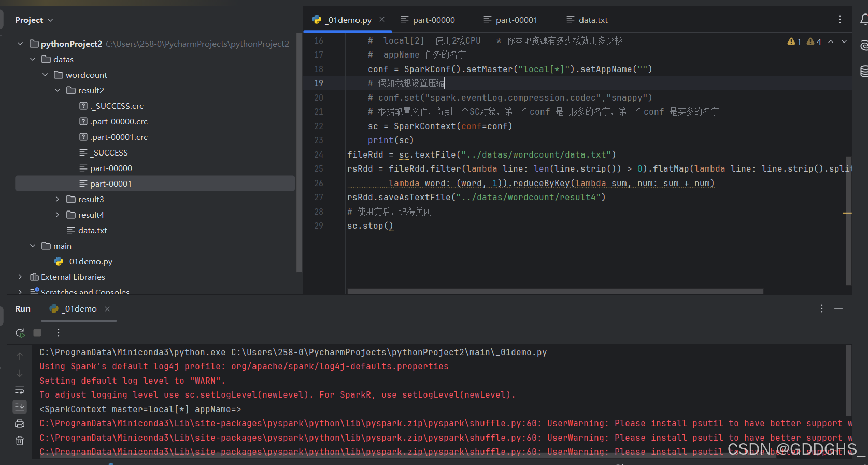Close the _01demo run tab
Viewport: 868px width, 465px height.
(107, 308)
